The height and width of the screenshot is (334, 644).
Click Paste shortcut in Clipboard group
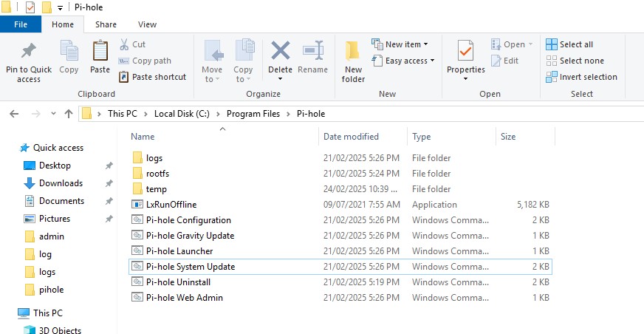(x=159, y=77)
